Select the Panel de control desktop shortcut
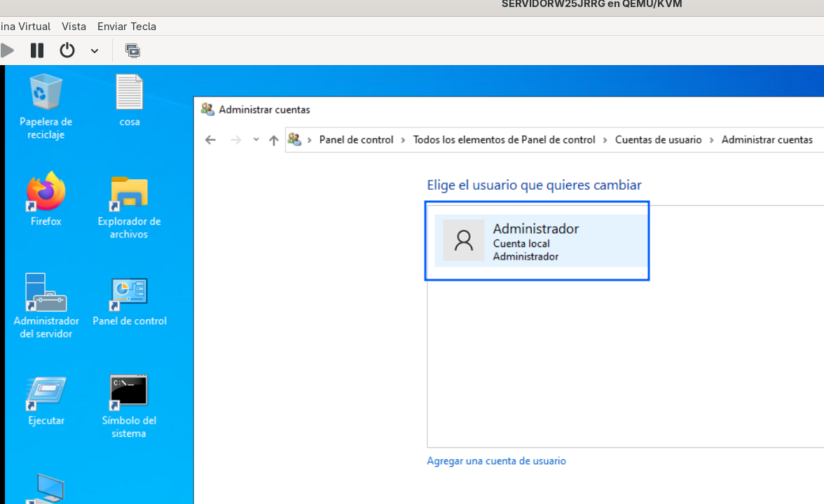This screenshot has width=824, height=504. pos(129,301)
